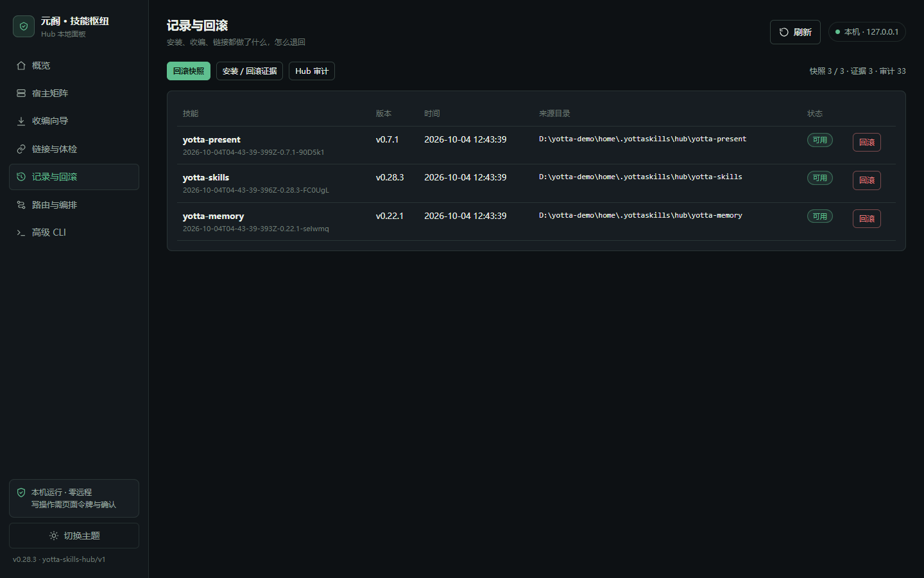Screen dimensions: 924x578
Task: Open 收编向导 from sidebar
Action: [74, 121]
